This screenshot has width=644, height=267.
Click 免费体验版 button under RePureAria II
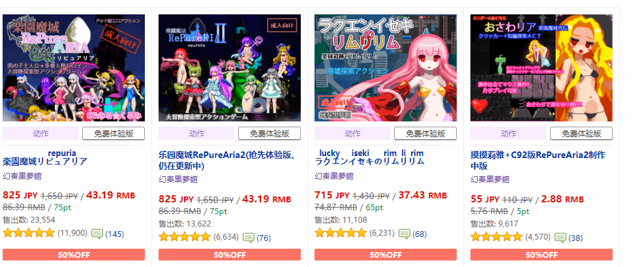click(x=269, y=133)
